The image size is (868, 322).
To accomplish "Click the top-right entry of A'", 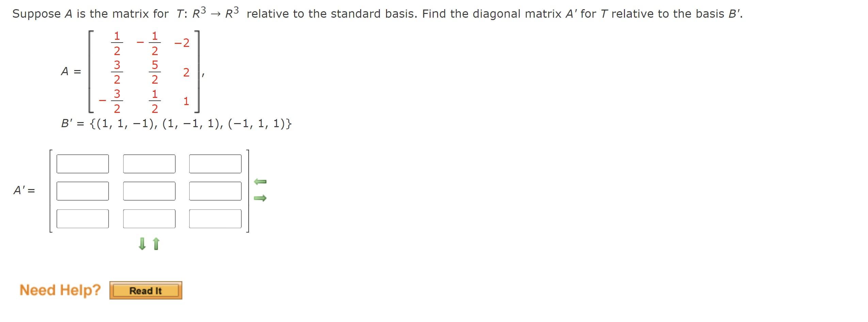I will 215,164.
